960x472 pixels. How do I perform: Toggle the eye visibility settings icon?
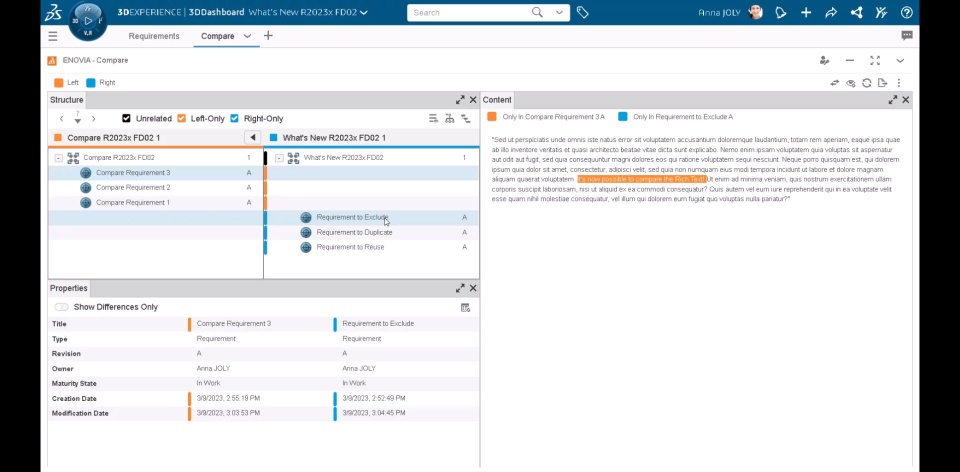pyautogui.click(x=850, y=83)
